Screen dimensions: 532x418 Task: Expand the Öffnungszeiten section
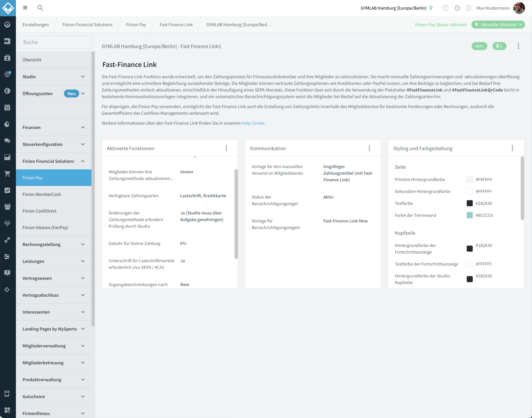(x=54, y=93)
